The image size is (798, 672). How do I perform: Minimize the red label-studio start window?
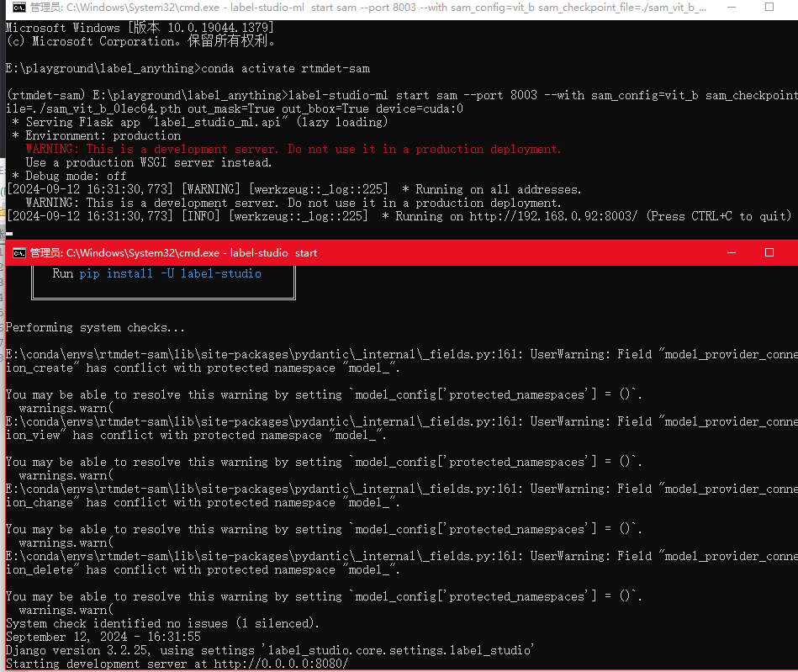(730, 252)
